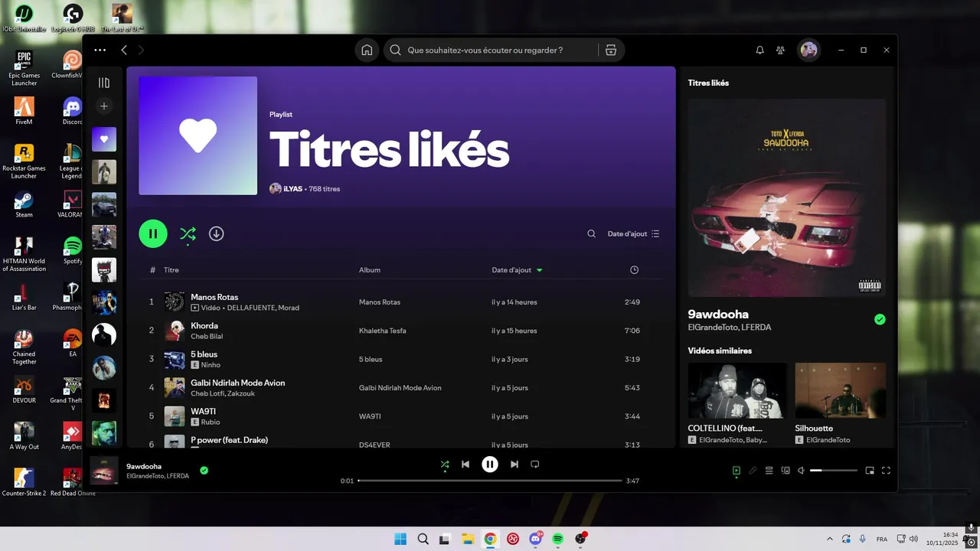The height and width of the screenshot is (551, 980).
Task: Open the 5 bleus album link
Action: (371, 359)
